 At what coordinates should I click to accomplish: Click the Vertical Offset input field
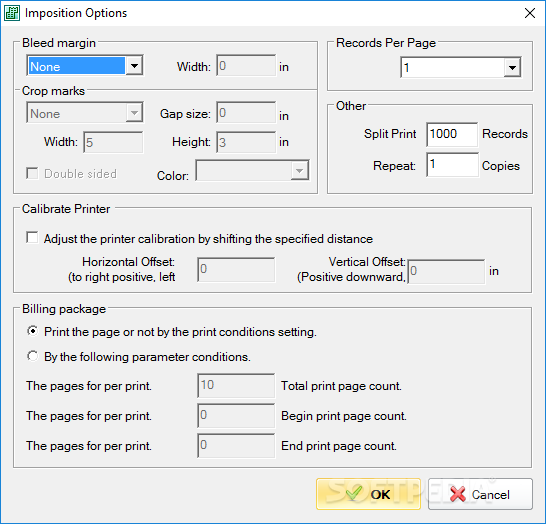(446, 272)
